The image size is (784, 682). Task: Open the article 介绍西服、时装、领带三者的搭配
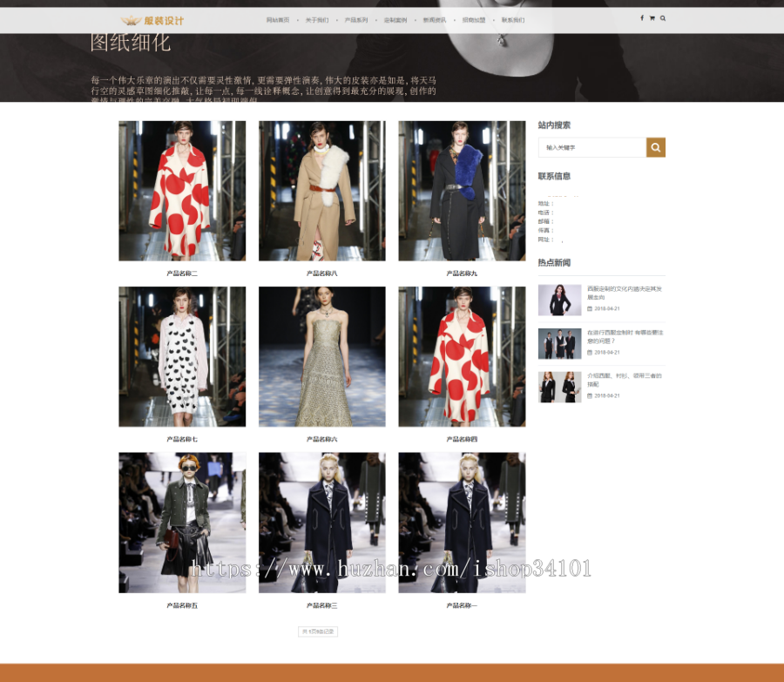[624, 380]
